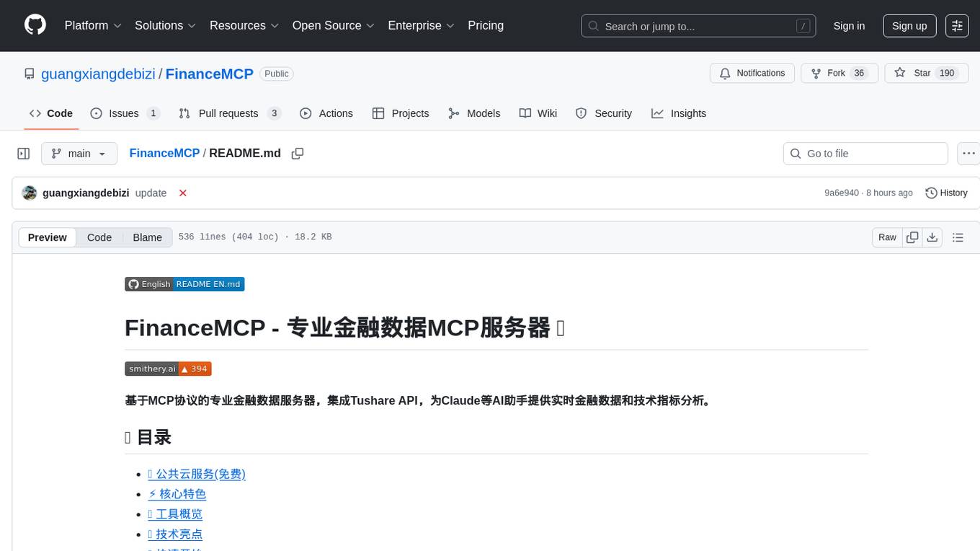Jump to 核心特色 section
Screen dimensions: 980x551
coord(177,494)
